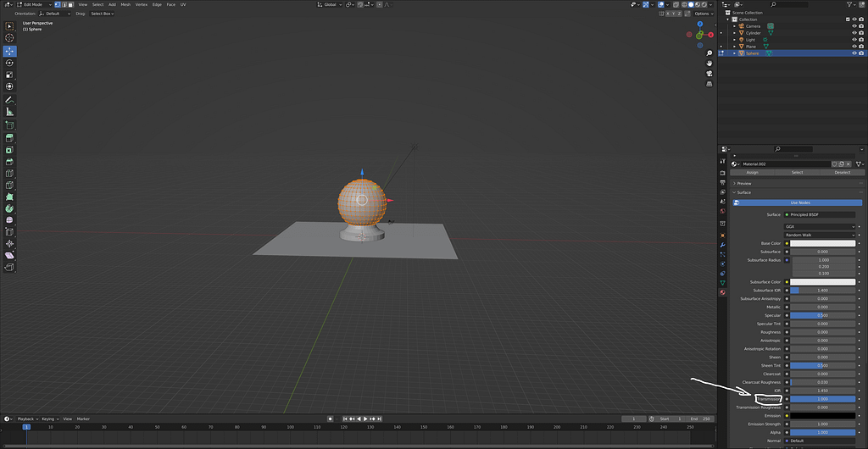Image resolution: width=868 pixels, height=449 pixels.
Task: Click the Material.002 name field
Action: tap(784, 164)
